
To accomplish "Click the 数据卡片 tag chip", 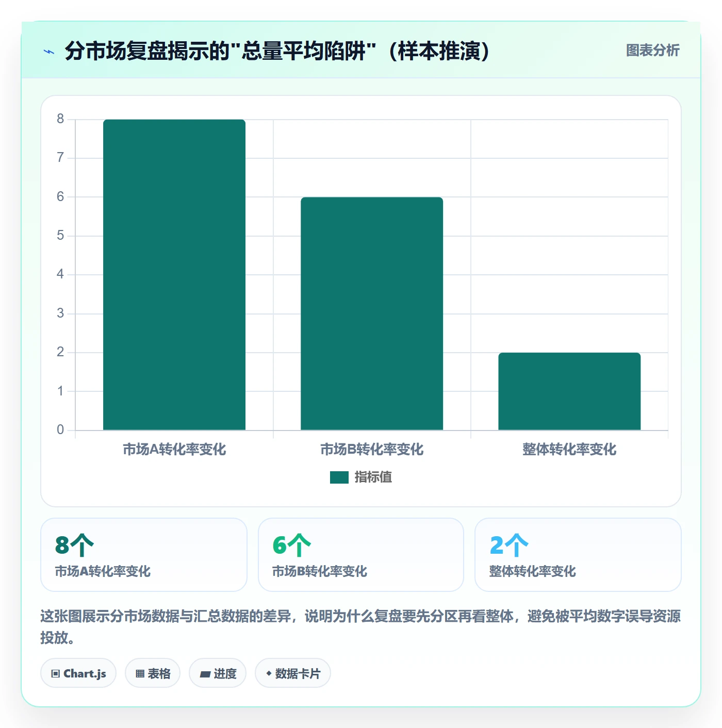I will [293, 673].
